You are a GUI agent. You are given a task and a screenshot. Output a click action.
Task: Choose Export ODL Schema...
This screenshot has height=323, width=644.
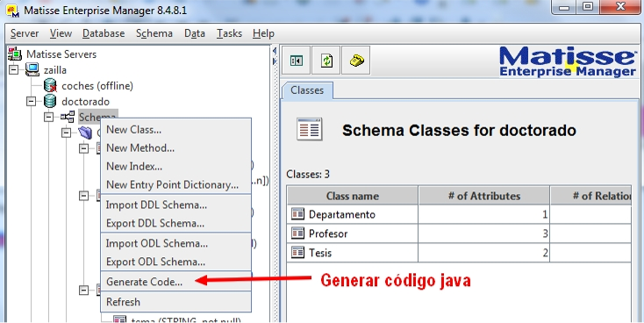pos(175,262)
